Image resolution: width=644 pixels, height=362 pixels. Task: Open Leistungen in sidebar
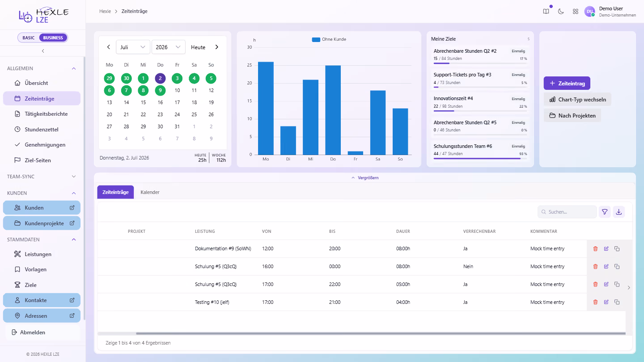[42, 254]
